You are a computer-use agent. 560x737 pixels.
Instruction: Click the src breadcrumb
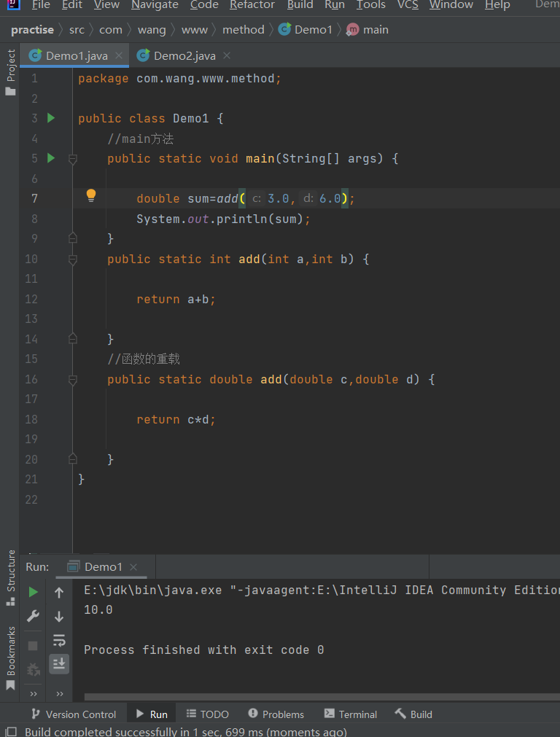pyautogui.click(x=77, y=30)
